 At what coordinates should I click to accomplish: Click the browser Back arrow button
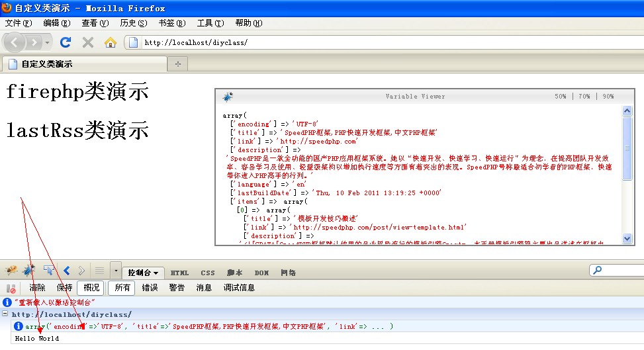coord(15,42)
